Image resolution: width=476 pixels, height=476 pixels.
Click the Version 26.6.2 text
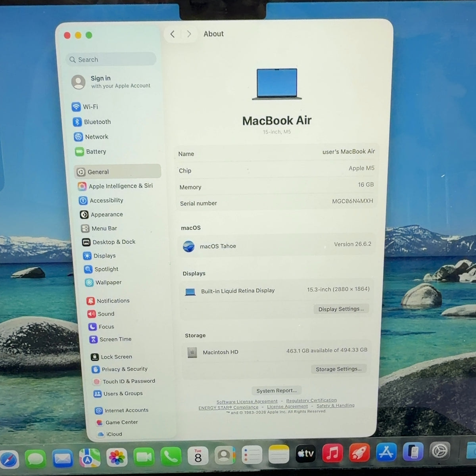(x=352, y=244)
